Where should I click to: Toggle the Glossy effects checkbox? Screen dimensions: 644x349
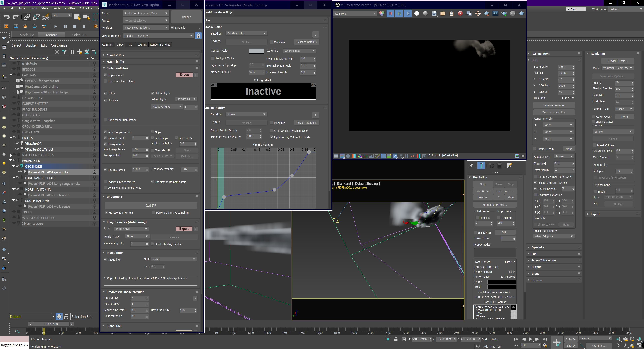[x=105, y=144]
